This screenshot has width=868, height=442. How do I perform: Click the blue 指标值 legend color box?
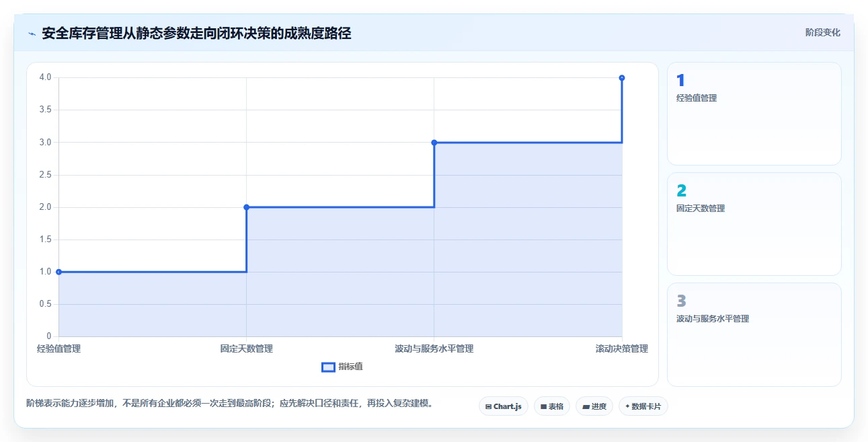pos(328,367)
